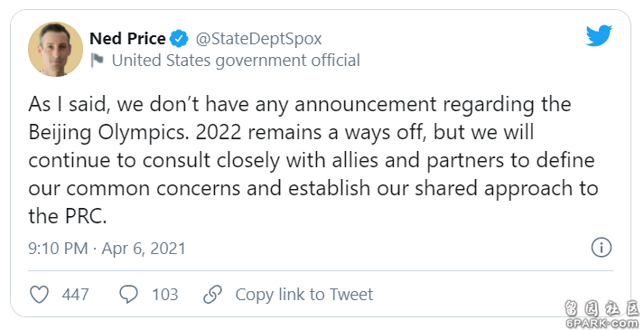Viewport: 644px width, 330px height.
Task: Click the United States government official label
Action: 236,61
